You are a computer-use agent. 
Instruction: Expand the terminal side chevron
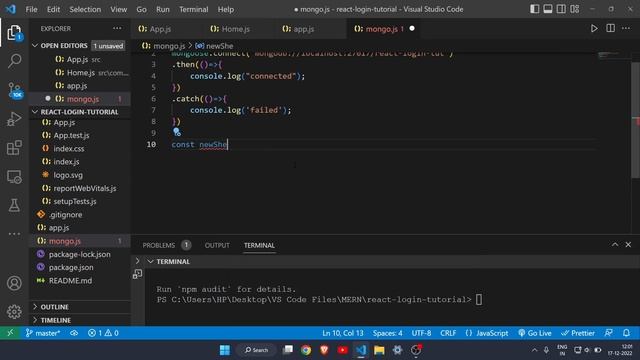tap(138, 261)
